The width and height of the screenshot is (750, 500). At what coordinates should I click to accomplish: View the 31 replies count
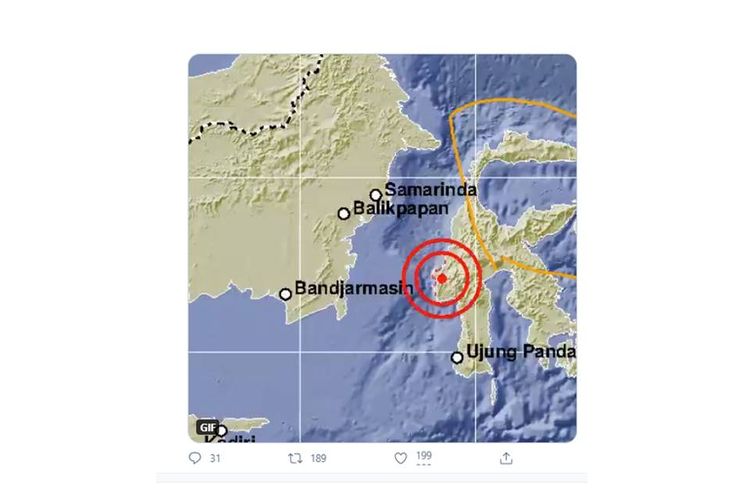coord(215,459)
